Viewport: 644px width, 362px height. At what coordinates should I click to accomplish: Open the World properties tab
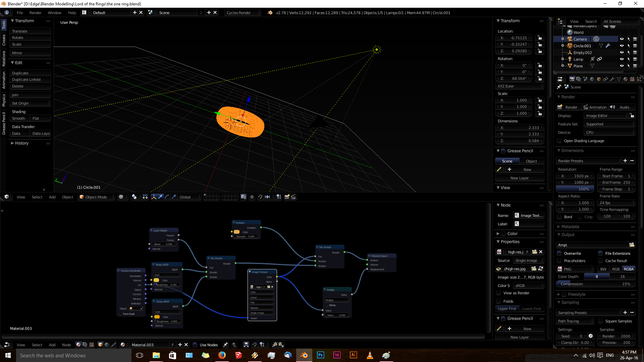coord(592,79)
